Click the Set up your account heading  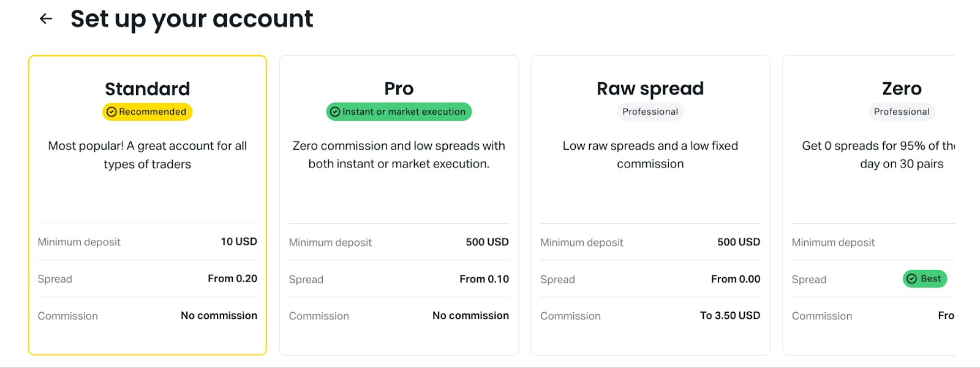point(192,19)
